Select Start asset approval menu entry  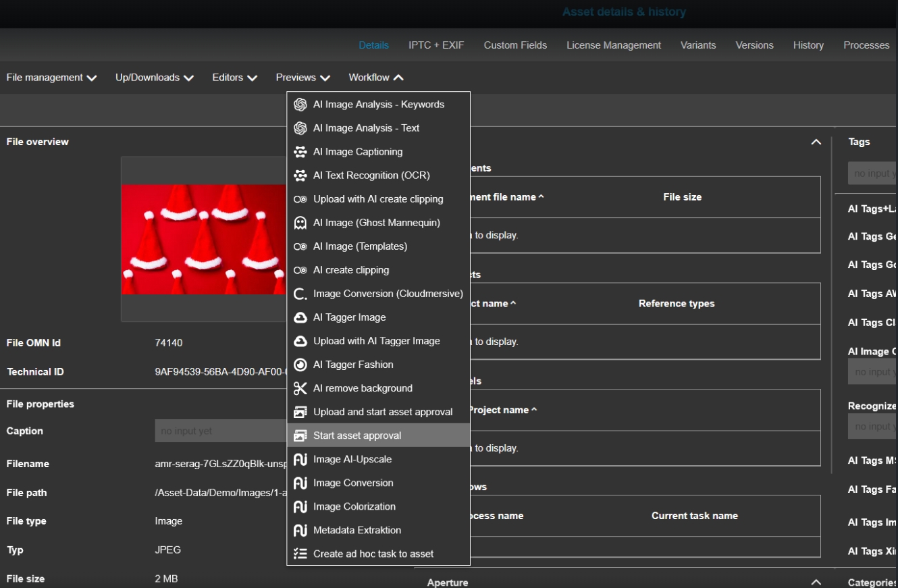point(357,435)
